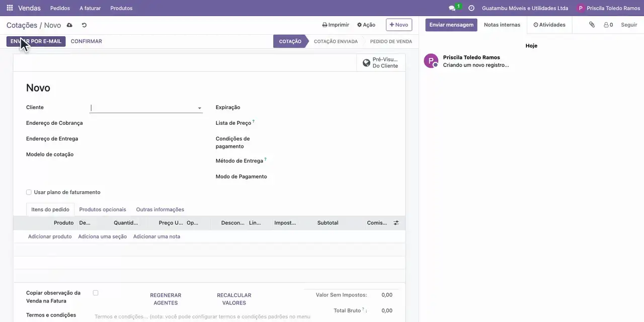This screenshot has width=644, height=322.
Task: Open the Priscila Toledo Ramos user menu
Action: pos(609,8)
